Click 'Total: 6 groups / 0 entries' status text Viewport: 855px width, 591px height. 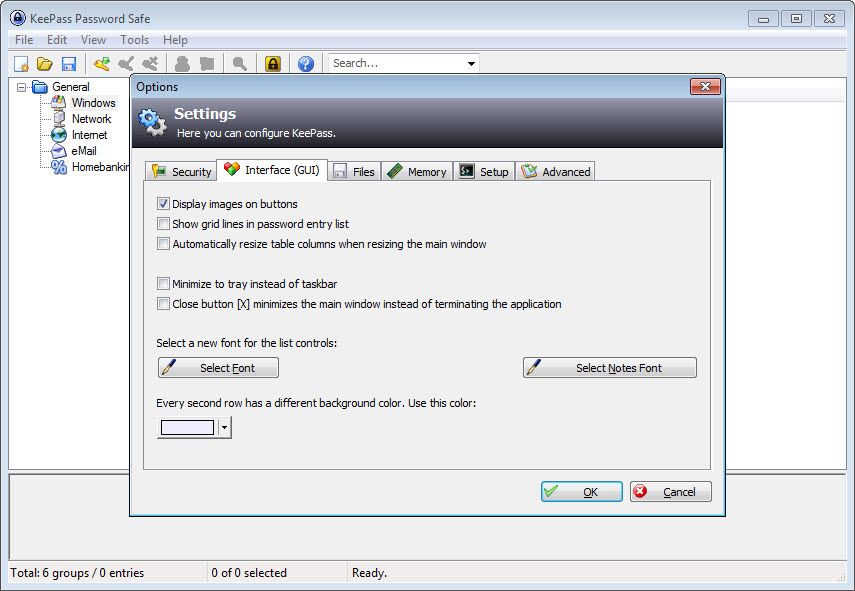click(77, 572)
